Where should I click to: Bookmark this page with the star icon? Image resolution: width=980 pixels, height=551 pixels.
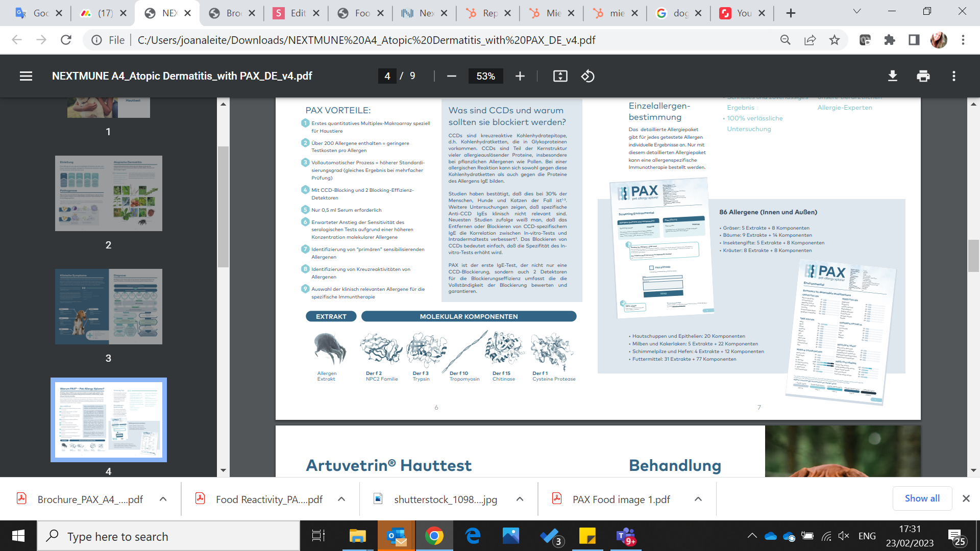pyautogui.click(x=834, y=40)
